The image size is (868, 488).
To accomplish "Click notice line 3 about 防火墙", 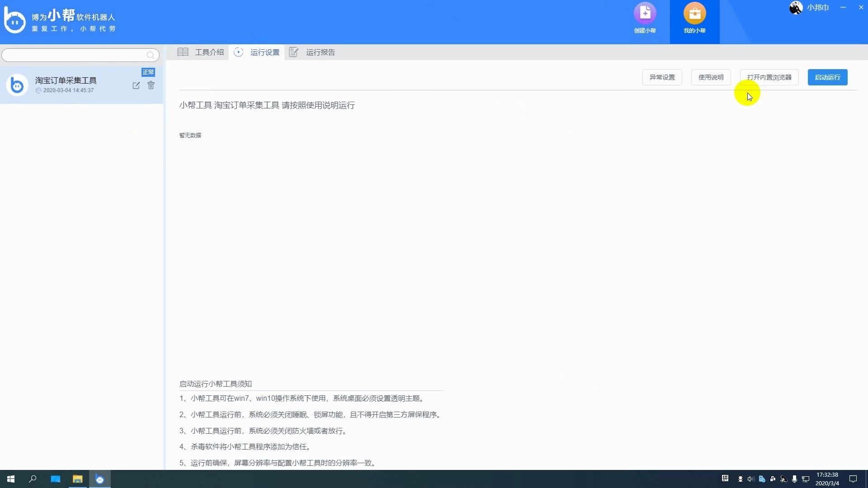I will [264, 431].
